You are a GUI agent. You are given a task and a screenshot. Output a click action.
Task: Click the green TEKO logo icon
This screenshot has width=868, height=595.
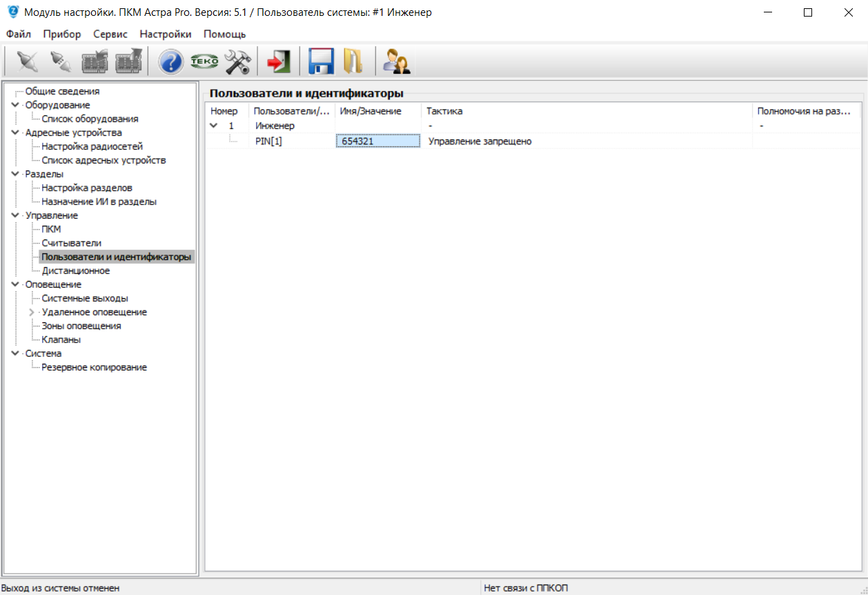coord(204,62)
